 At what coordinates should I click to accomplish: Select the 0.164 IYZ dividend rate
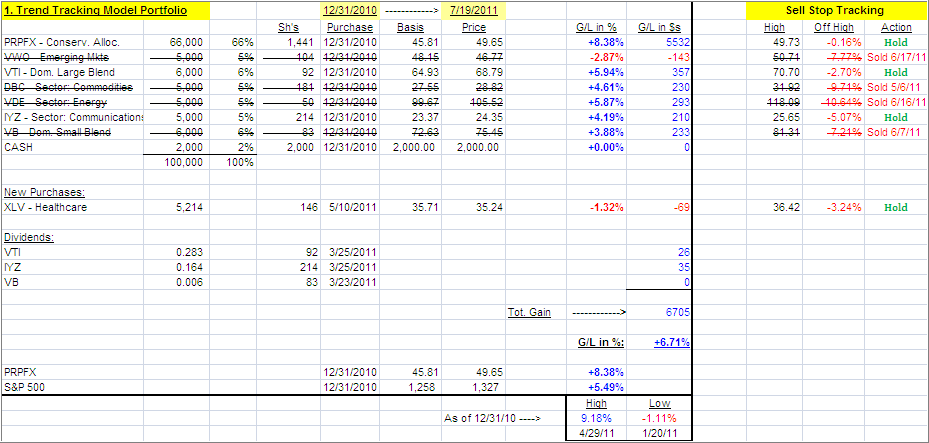coord(190,267)
